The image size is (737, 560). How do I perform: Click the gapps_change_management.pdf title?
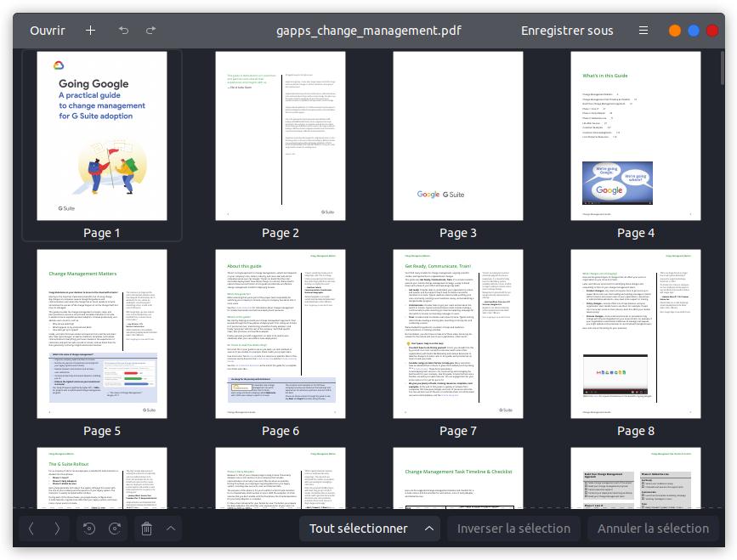click(x=369, y=31)
